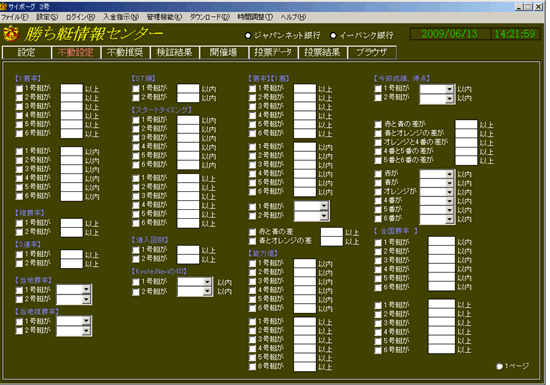Tick the 4番が checkbox
The image size is (550, 385).
point(378,201)
